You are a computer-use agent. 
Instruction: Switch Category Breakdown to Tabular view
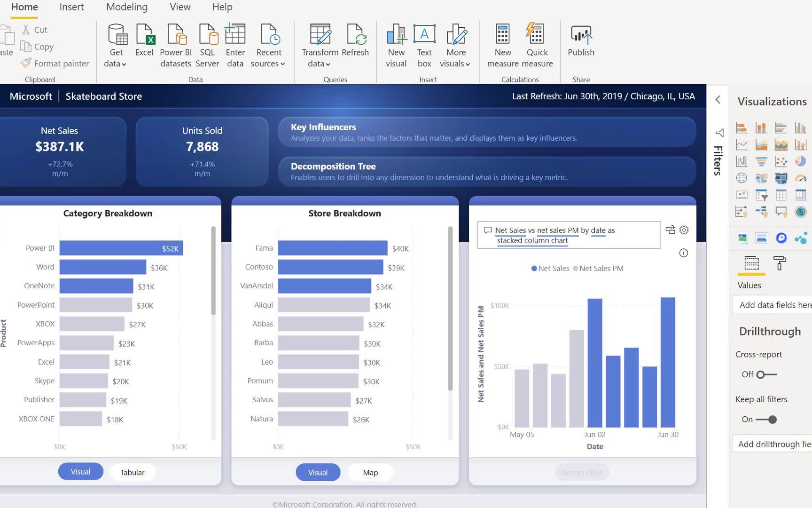coord(132,472)
